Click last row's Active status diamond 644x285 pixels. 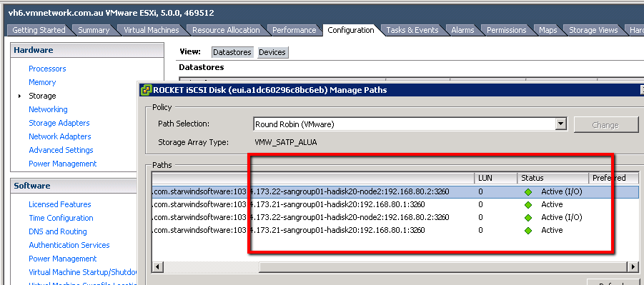pos(528,231)
